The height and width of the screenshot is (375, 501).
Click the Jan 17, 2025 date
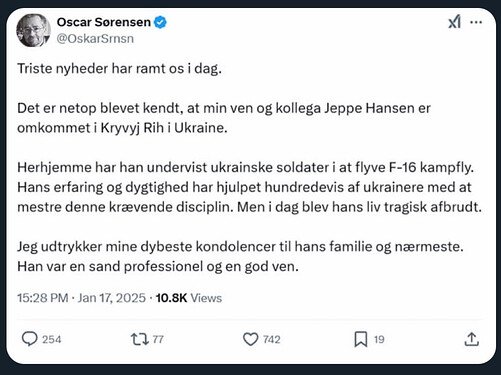[x=112, y=298]
